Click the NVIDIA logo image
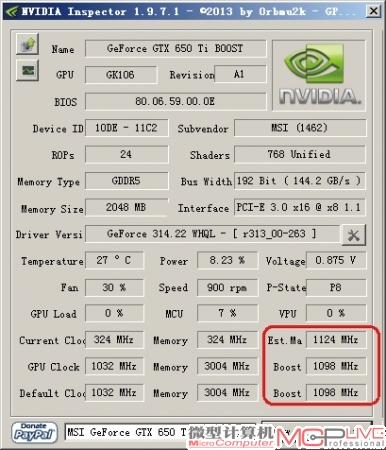 point(319,75)
